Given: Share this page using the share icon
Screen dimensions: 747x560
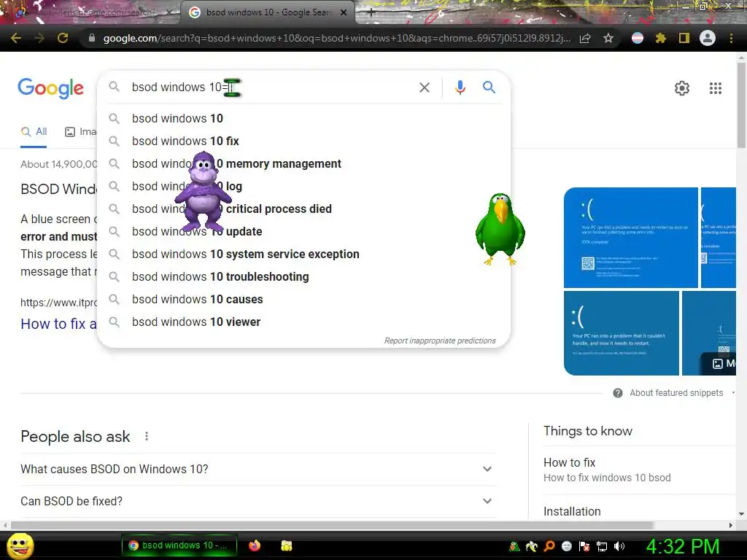Looking at the screenshot, I should [x=585, y=38].
